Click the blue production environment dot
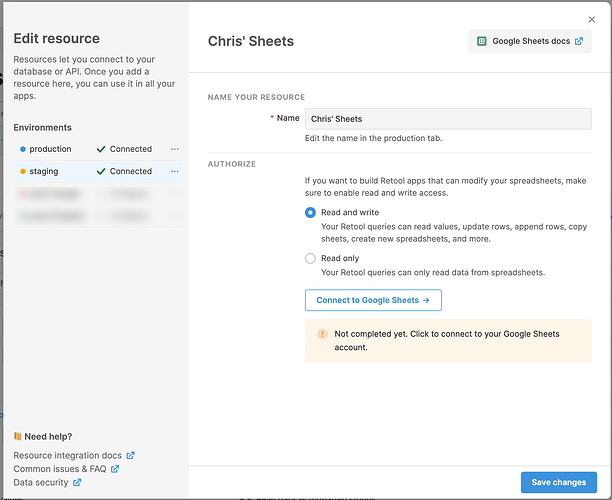Image resolution: width=612 pixels, height=500 pixels. (x=23, y=149)
